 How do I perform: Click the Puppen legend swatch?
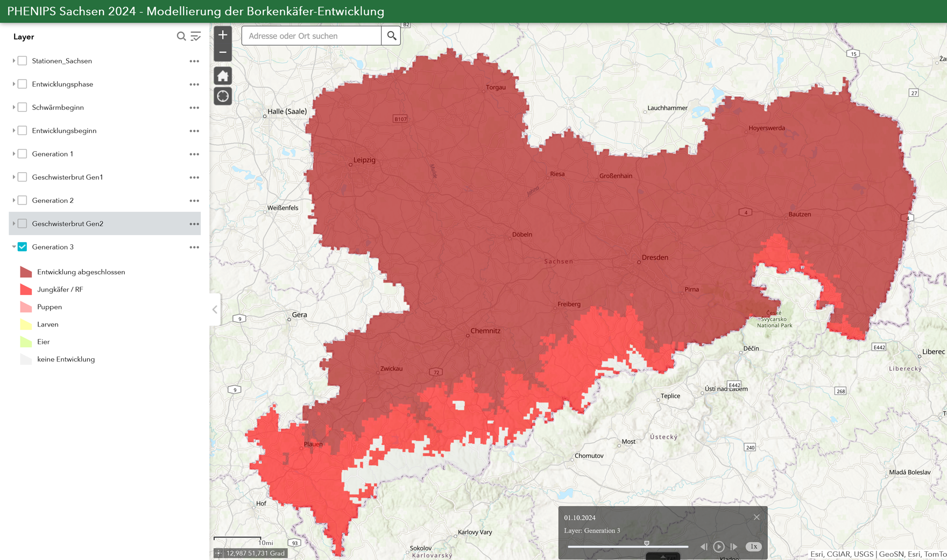(x=26, y=307)
